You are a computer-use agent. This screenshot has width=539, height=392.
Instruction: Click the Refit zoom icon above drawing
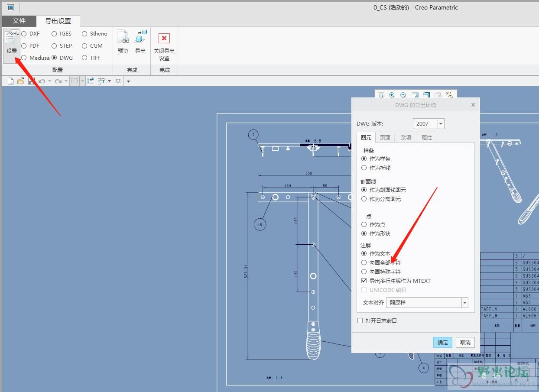click(381, 95)
